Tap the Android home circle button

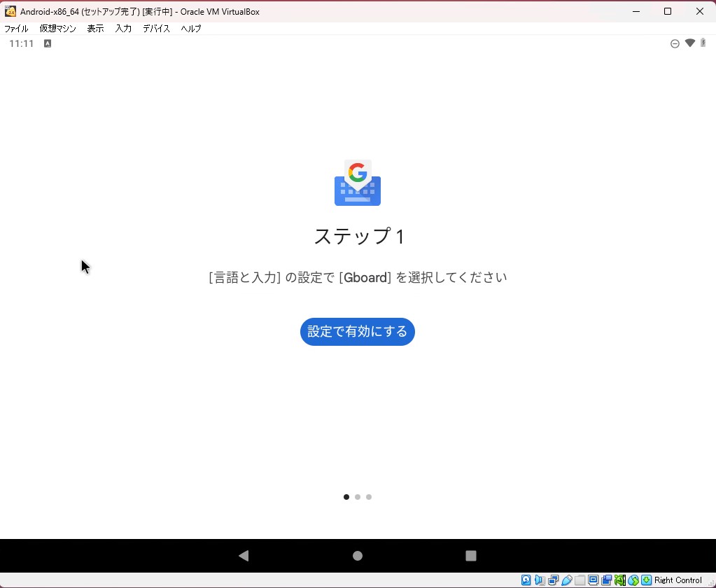[358, 555]
